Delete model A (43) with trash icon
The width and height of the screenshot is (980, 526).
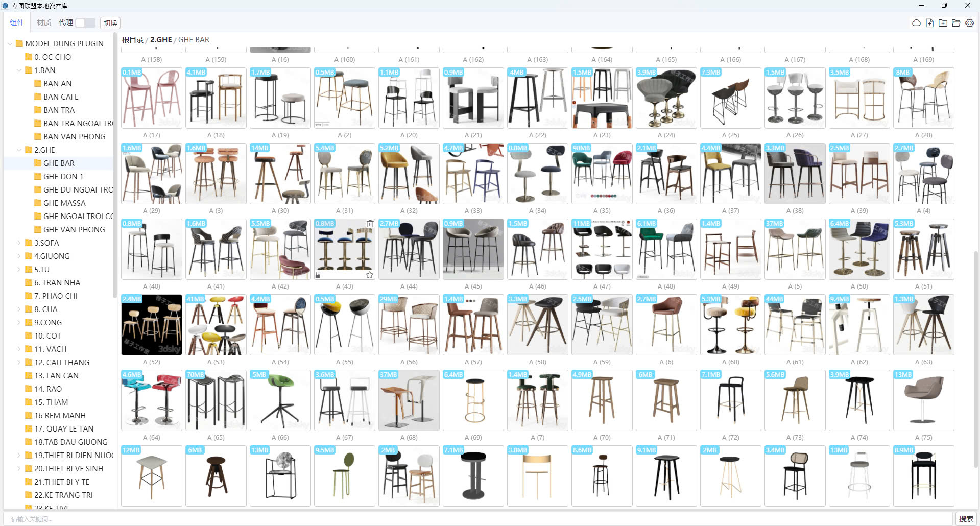click(x=370, y=224)
